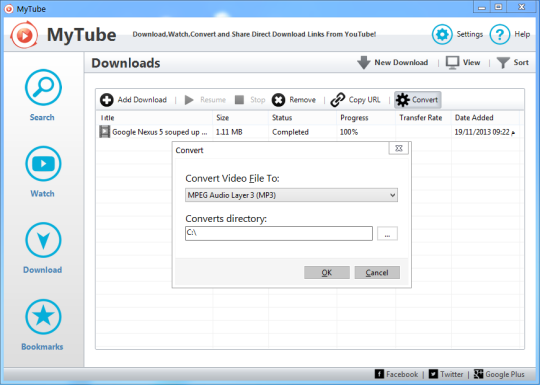Open Twitter link in status bar

tap(446, 374)
